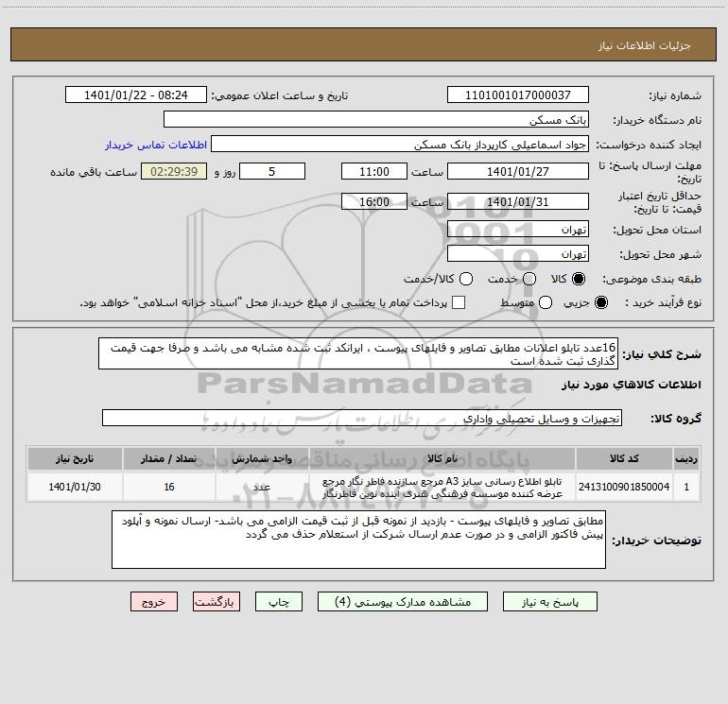This screenshot has width=728, height=704.
Task: Click the پاسخ به نیاز button
Action: [549, 602]
